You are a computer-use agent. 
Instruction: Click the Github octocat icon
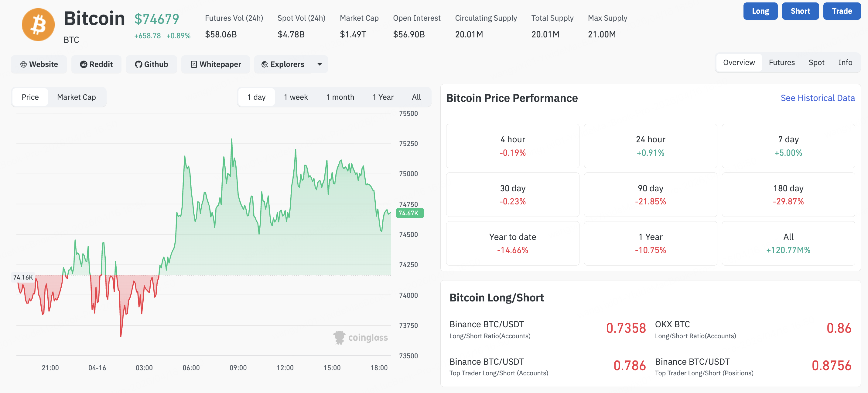point(138,64)
